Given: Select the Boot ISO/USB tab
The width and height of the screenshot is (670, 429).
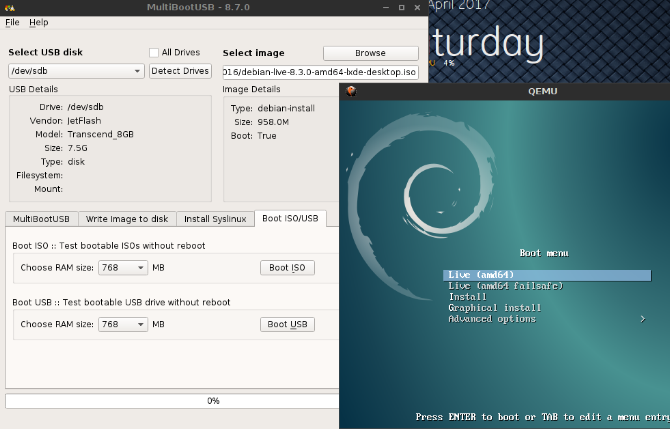Looking at the screenshot, I should pos(290,218).
